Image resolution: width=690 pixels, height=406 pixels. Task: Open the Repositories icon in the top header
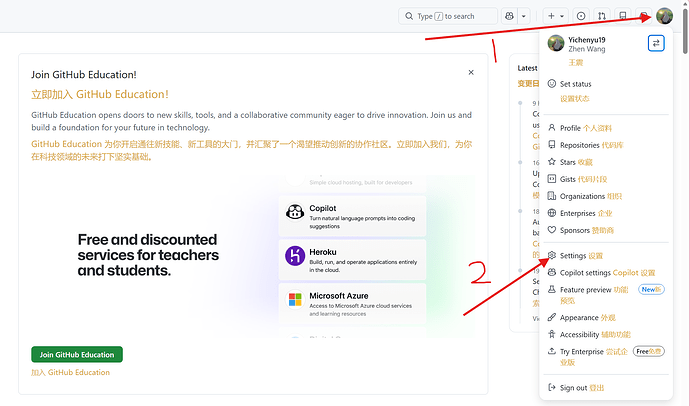623,16
